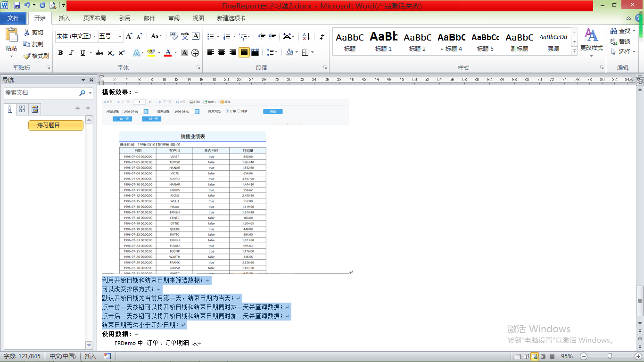Image resolution: width=644 pixels, height=362 pixels.
Task: Center the paragraph text
Action: tap(222, 52)
